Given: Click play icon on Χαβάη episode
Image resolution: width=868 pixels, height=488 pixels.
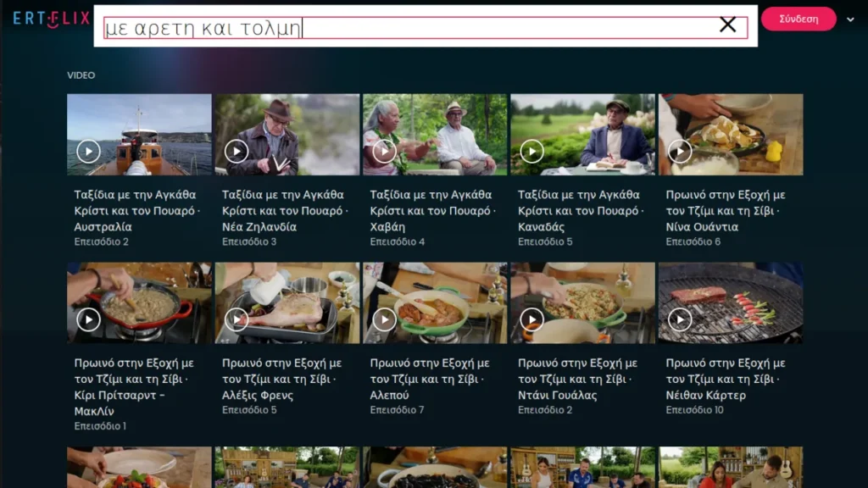Looking at the screenshot, I should point(384,152).
